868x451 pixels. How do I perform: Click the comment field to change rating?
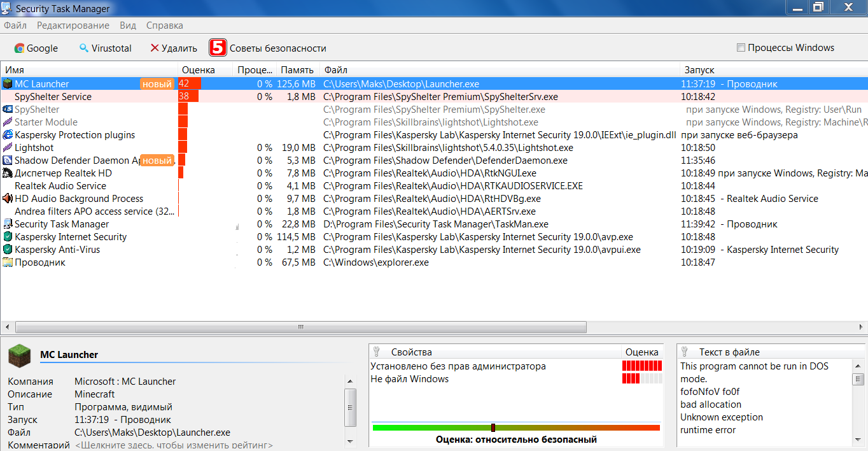tap(174, 445)
